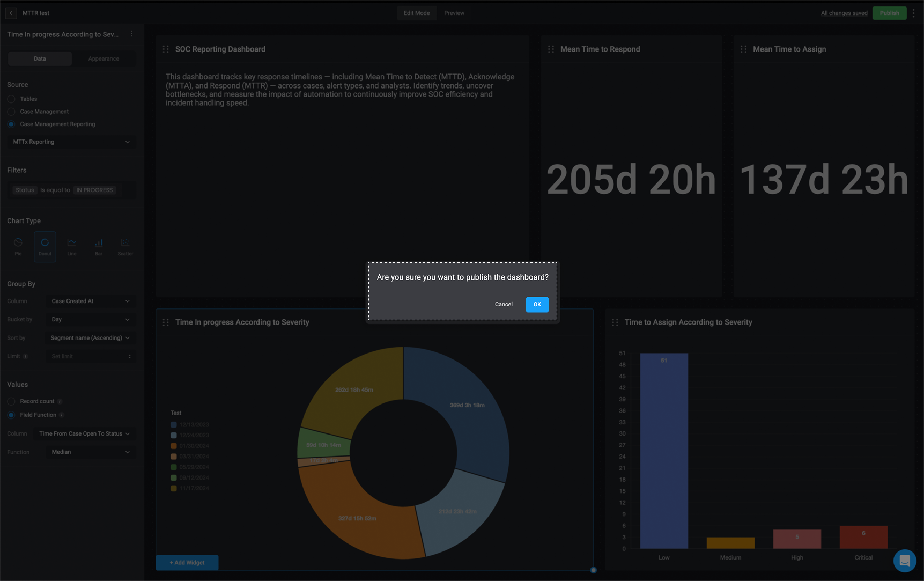
Task: Click the Set limit input field
Action: coord(91,356)
